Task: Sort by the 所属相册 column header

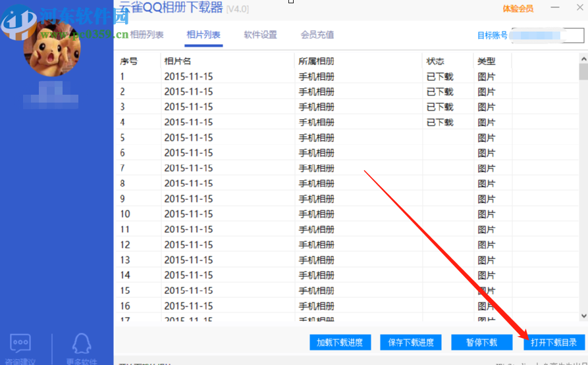Action: (316, 61)
